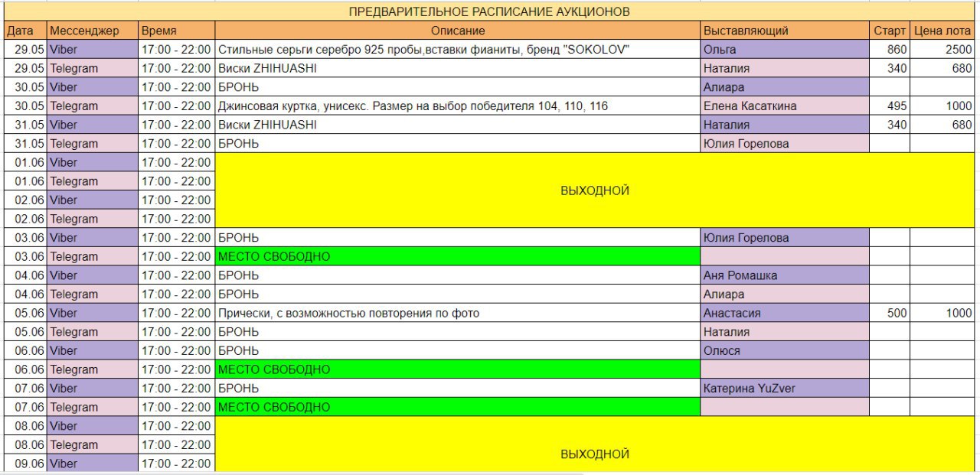The height and width of the screenshot is (475, 980).
Task: Select the 'Анастасия' seller cell
Action: 785,313
